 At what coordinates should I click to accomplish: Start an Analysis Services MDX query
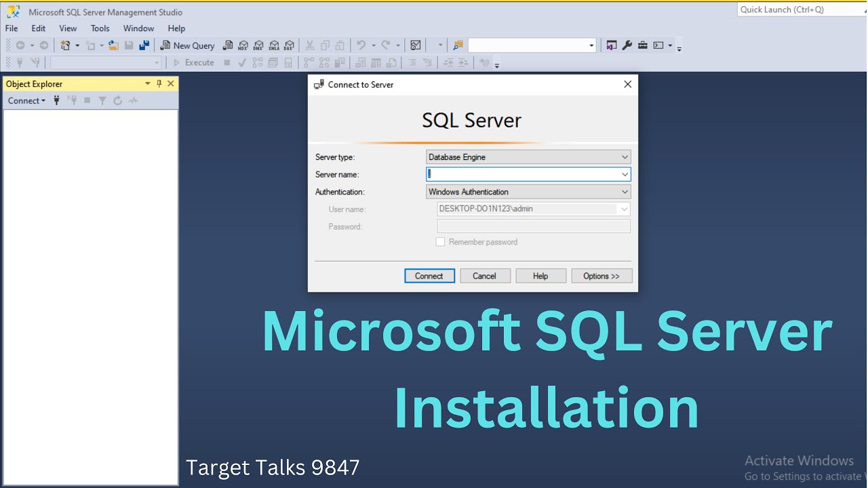tap(243, 45)
